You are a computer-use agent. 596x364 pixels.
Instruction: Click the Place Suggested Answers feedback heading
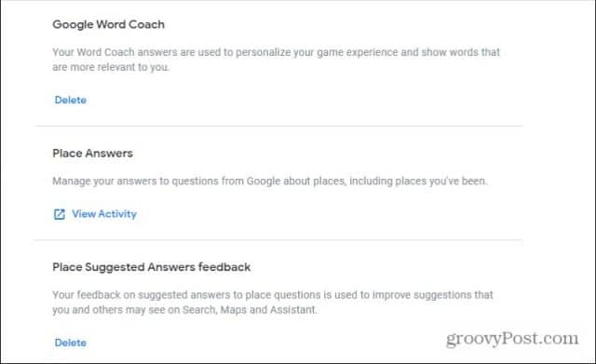pyautogui.click(x=151, y=267)
